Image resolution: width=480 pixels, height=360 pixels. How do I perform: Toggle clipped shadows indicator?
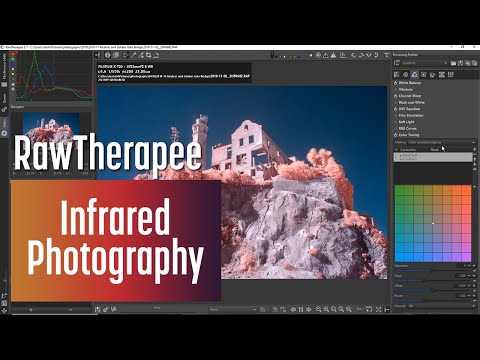point(326,55)
